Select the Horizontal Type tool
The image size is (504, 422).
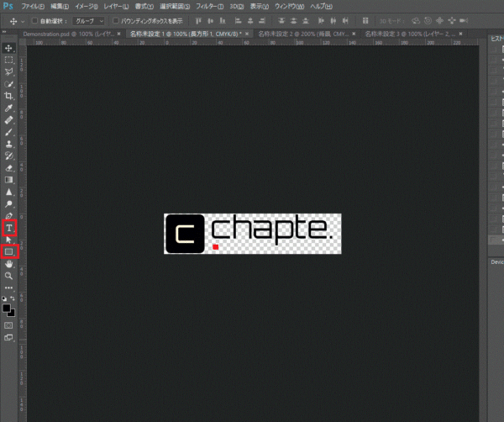coord(9,228)
